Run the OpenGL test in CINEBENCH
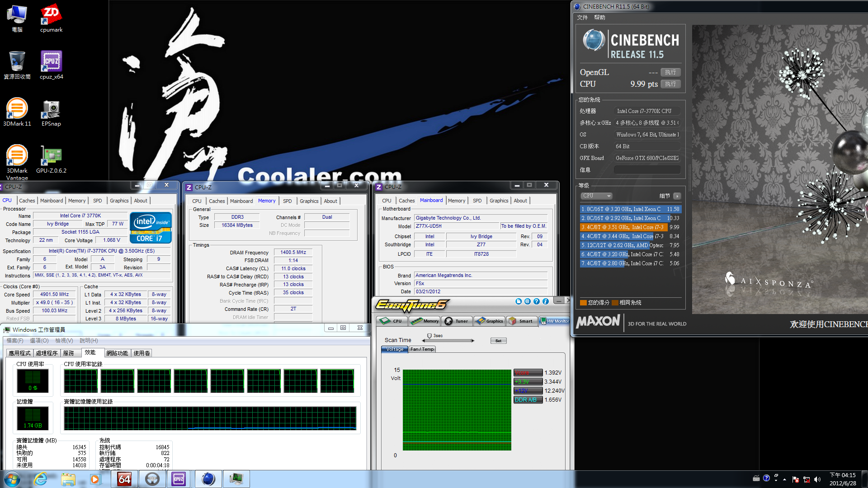The height and width of the screenshot is (488, 868). 670,72
